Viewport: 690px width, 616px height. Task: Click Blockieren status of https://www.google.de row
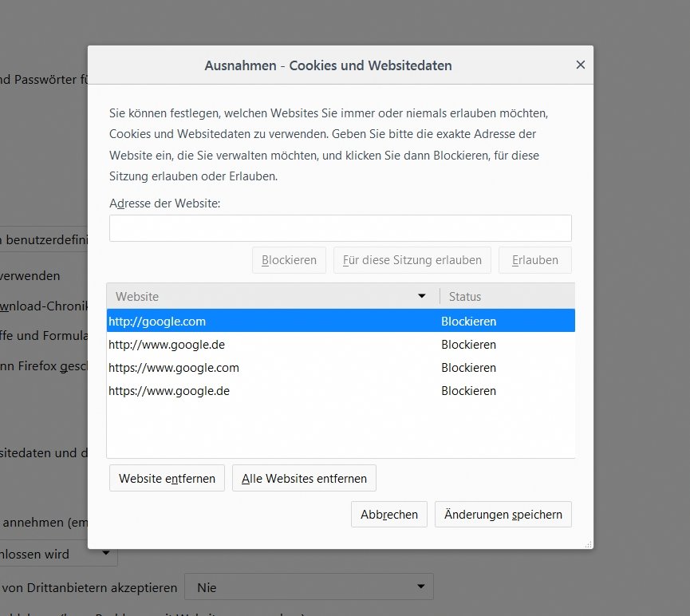[x=468, y=391]
